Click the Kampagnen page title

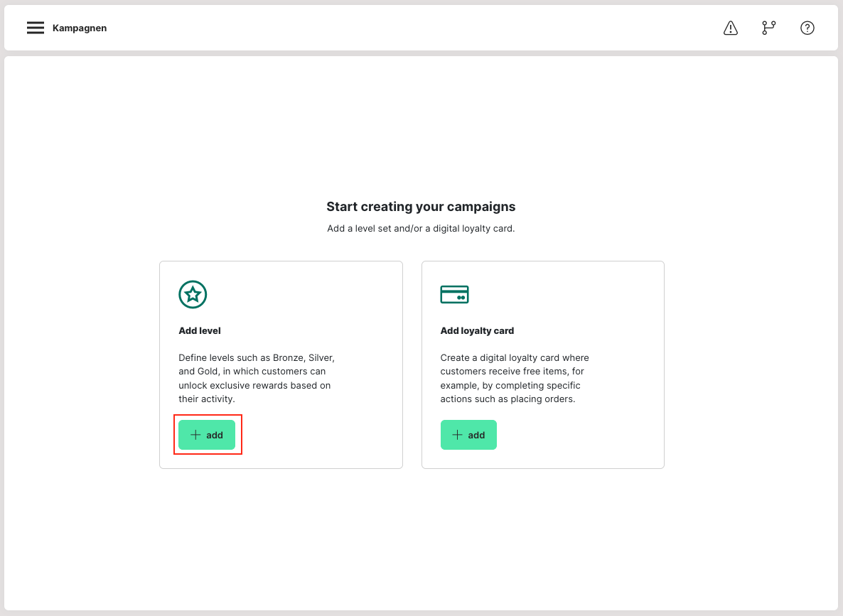pos(80,28)
